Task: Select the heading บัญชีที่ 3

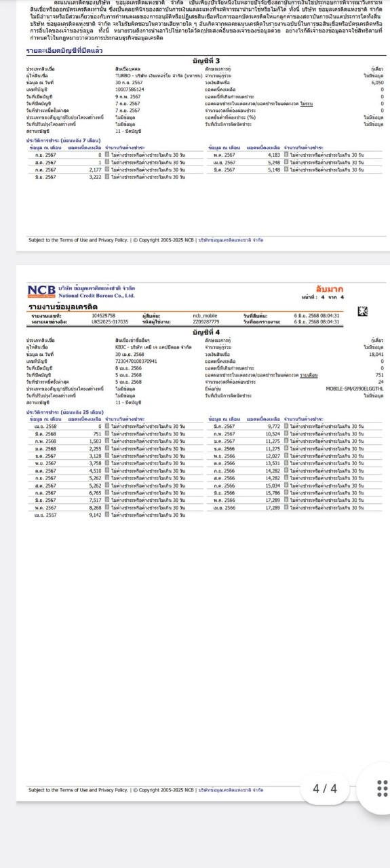Action: 206,61
